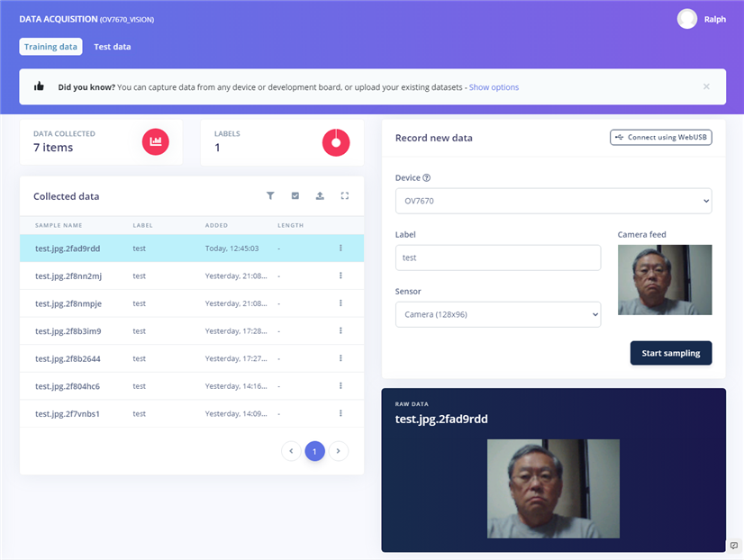Click the Label input field
This screenshot has width=744, height=560.
(498, 257)
